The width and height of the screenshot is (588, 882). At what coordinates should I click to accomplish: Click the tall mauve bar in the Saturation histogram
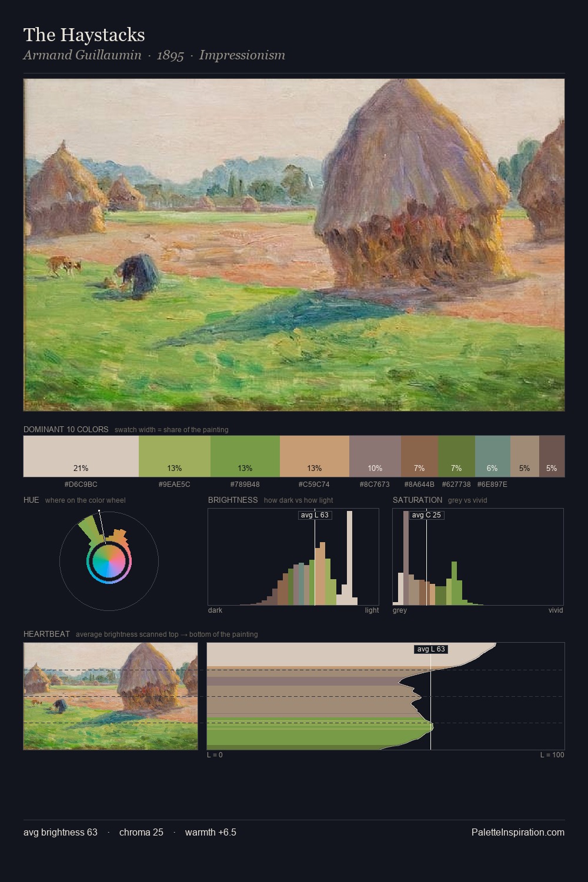click(x=406, y=558)
